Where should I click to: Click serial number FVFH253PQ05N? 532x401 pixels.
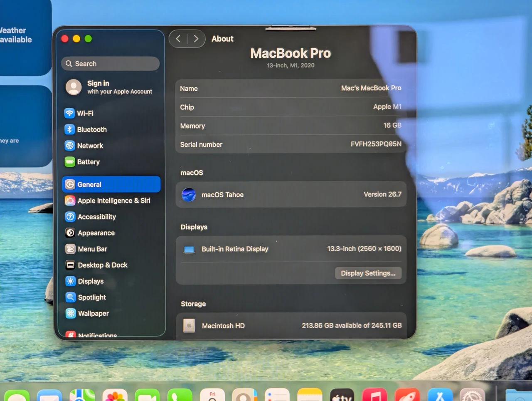[376, 144]
